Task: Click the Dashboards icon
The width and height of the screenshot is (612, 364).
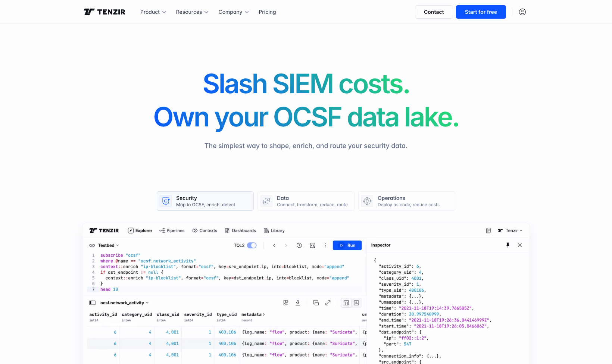Action: (x=227, y=230)
